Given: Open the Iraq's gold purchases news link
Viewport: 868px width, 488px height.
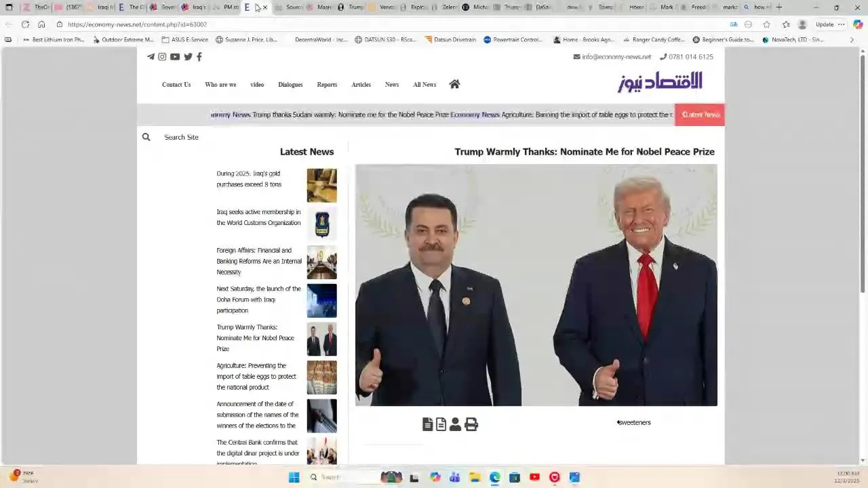Looking at the screenshot, I should pos(249,179).
